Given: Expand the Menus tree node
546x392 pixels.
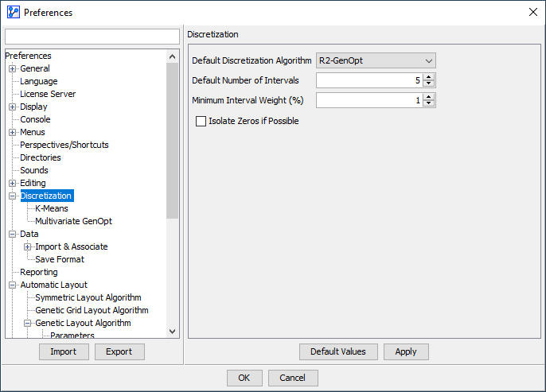Looking at the screenshot, I should pyautogui.click(x=12, y=132).
